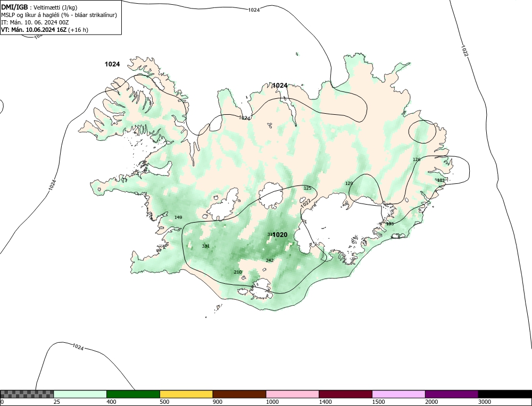Click the 1022 isobar label east of Iceland
This screenshot has height=406, width=532.
pos(464,50)
